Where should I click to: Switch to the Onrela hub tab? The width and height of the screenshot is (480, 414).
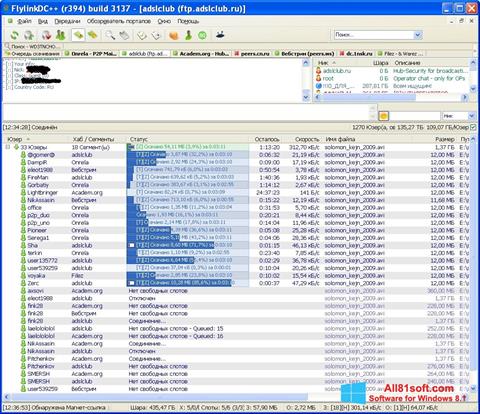point(91,53)
